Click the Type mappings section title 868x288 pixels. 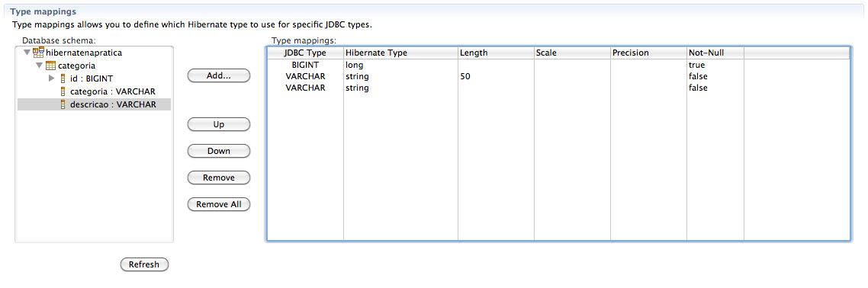tap(43, 11)
